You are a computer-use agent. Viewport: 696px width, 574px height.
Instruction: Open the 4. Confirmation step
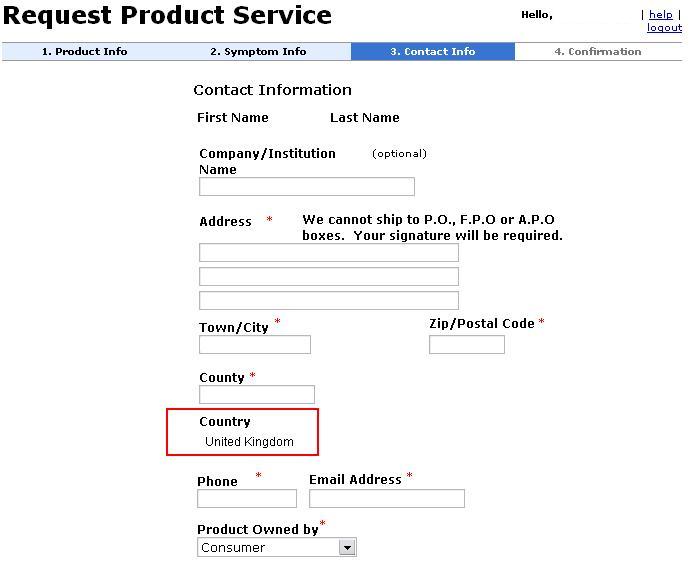coord(598,51)
